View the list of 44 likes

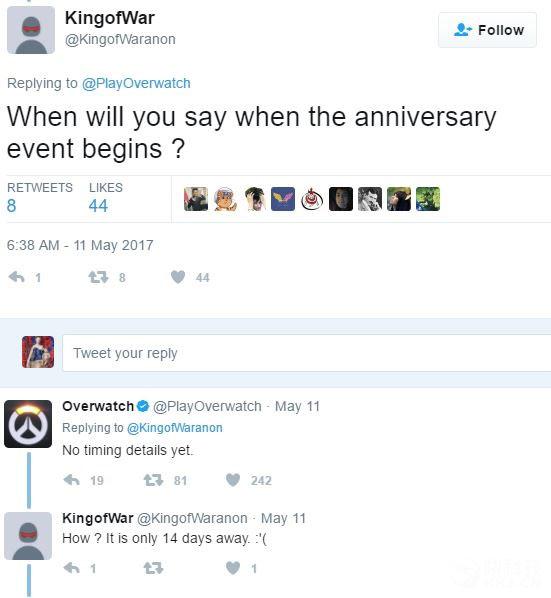click(106, 198)
